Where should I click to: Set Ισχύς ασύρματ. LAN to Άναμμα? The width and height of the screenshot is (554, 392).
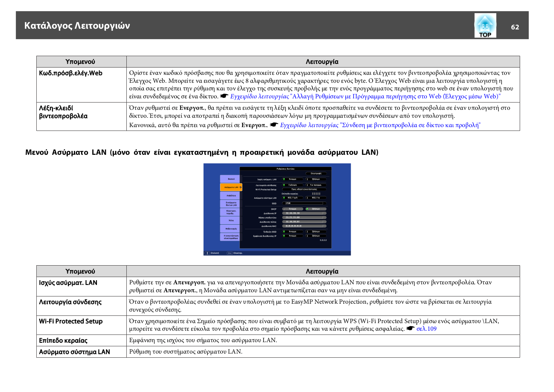[x=293, y=179]
